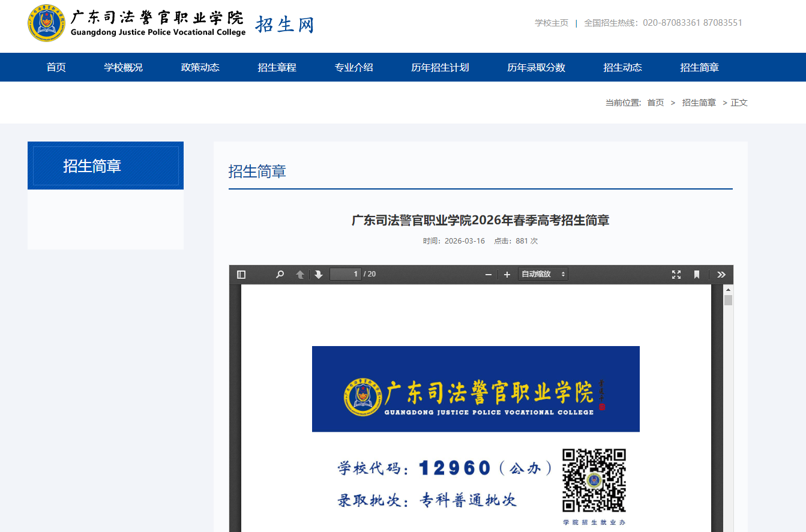Open the 历年录取分数 navigation tab

[x=536, y=67]
